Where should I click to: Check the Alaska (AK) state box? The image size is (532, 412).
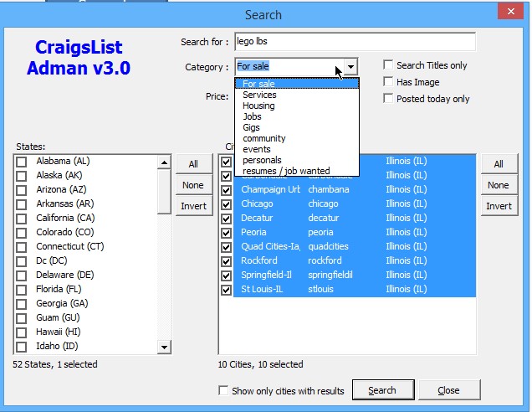click(x=22, y=176)
